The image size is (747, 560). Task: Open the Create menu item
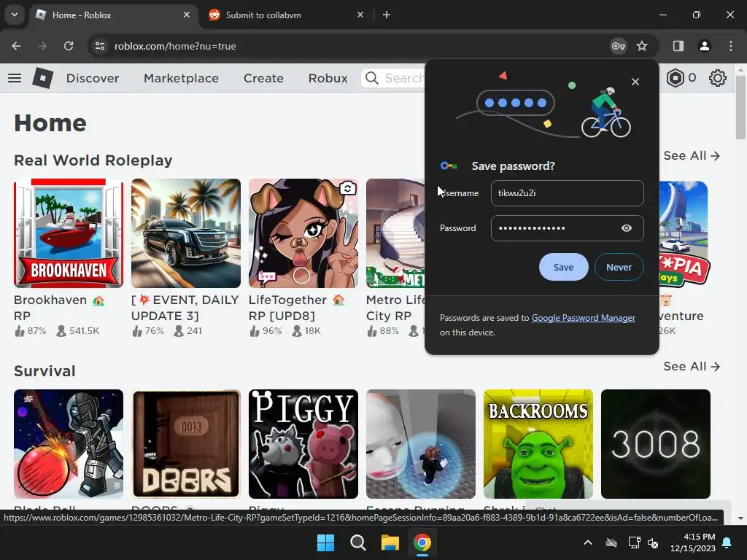point(263,78)
